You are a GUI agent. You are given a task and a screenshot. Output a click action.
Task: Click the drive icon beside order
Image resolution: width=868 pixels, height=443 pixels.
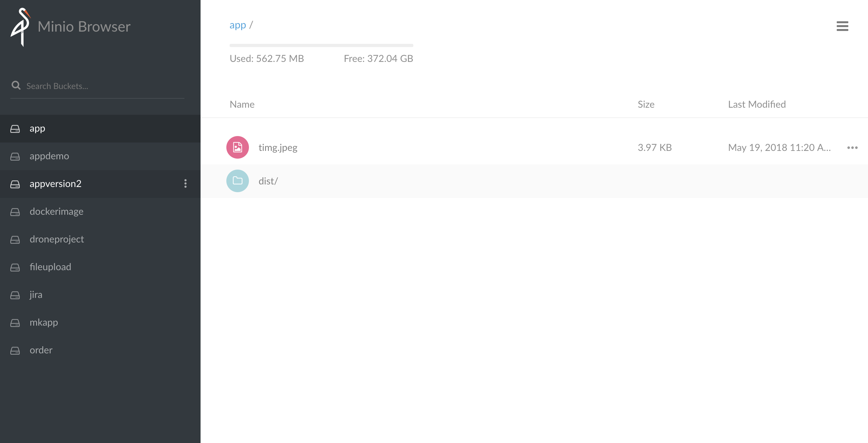click(x=15, y=350)
